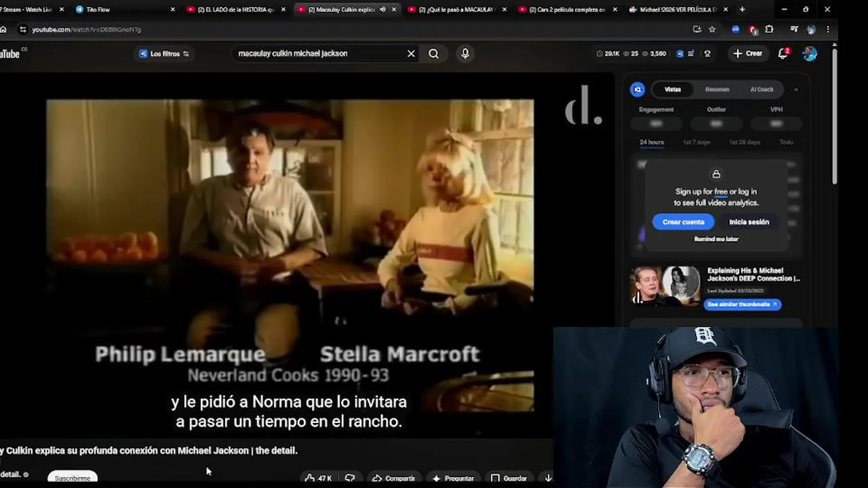
Task: Switch to the Tito Flow tab
Action: (x=122, y=9)
